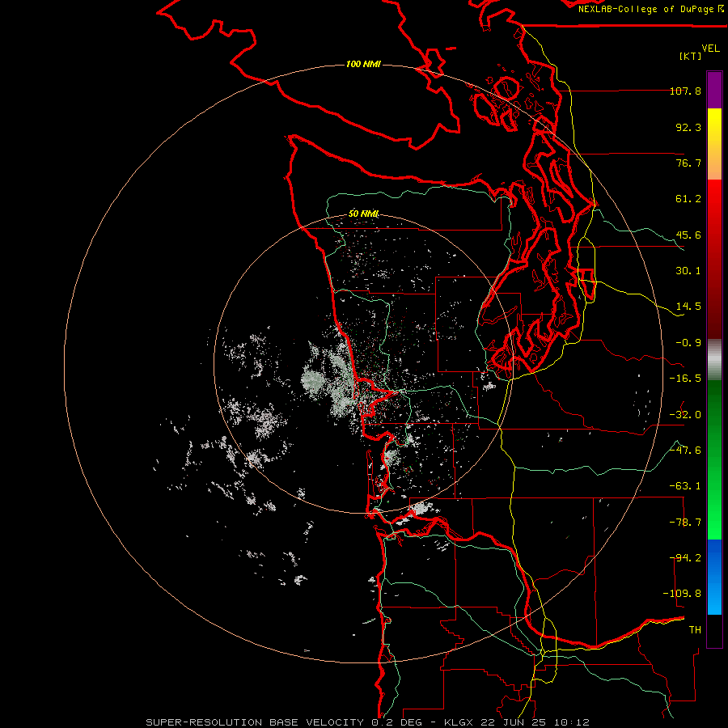Click the 45.6 velocity scale value
The image size is (728, 728).
click(688, 235)
